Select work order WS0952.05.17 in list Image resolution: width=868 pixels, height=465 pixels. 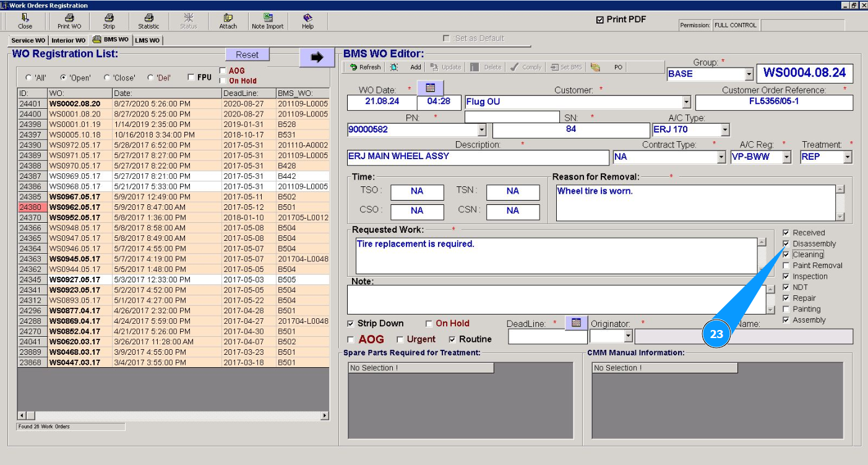74,217
